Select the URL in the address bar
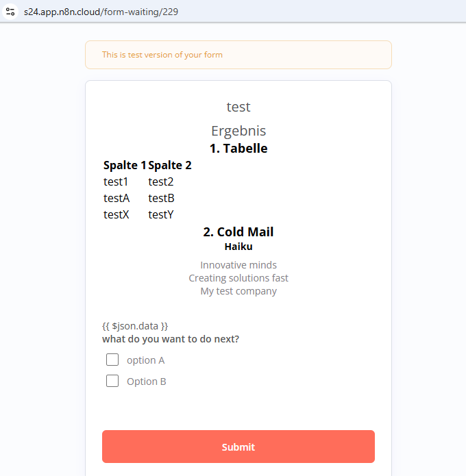The height and width of the screenshot is (476, 466). tap(101, 12)
